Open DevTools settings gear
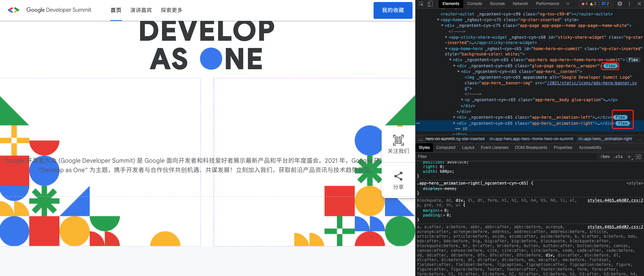644x276 pixels. (620, 4)
